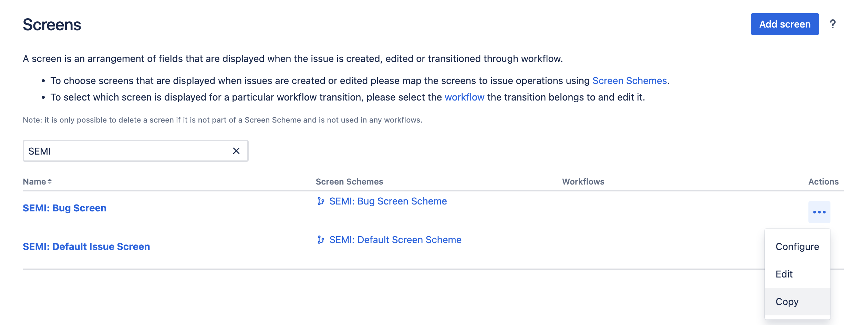This screenshot has width=868, height=325.
Task: Click the Workflows column header
Action: point(583,182)
